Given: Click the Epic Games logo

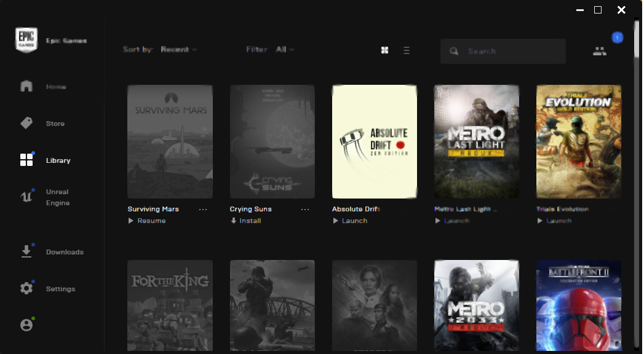Looking at the screenshot, I should (26, 40).
